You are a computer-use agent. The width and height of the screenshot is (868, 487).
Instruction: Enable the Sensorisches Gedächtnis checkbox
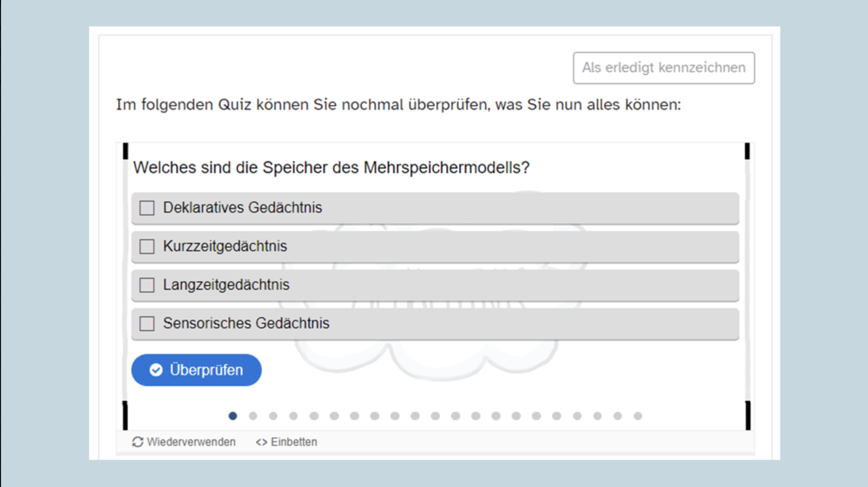[147, 324]
